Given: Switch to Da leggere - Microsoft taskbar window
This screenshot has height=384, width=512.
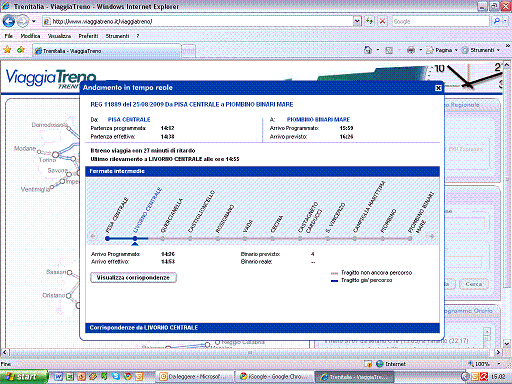Looking at the screenshot, I should tap(195, 377).
